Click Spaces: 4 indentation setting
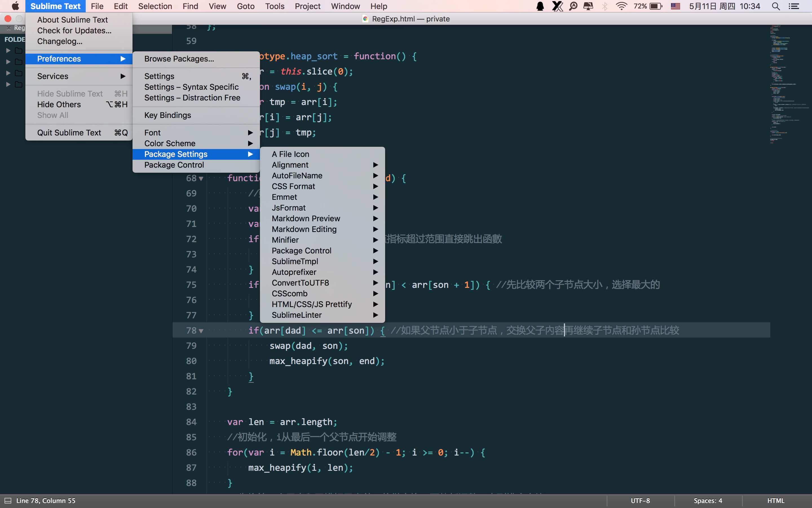Screen dimensions: 812x508 pyautogui.click(x=708, y=501)
